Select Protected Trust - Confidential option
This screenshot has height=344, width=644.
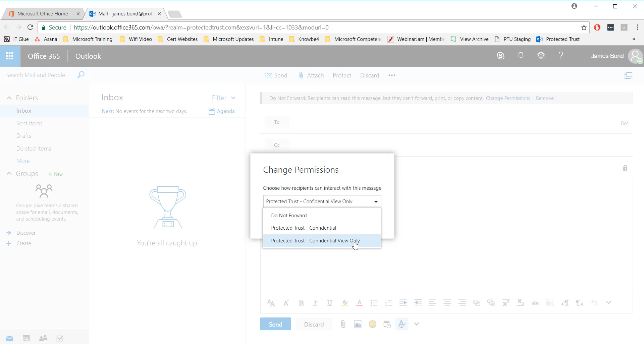point(322,228)
